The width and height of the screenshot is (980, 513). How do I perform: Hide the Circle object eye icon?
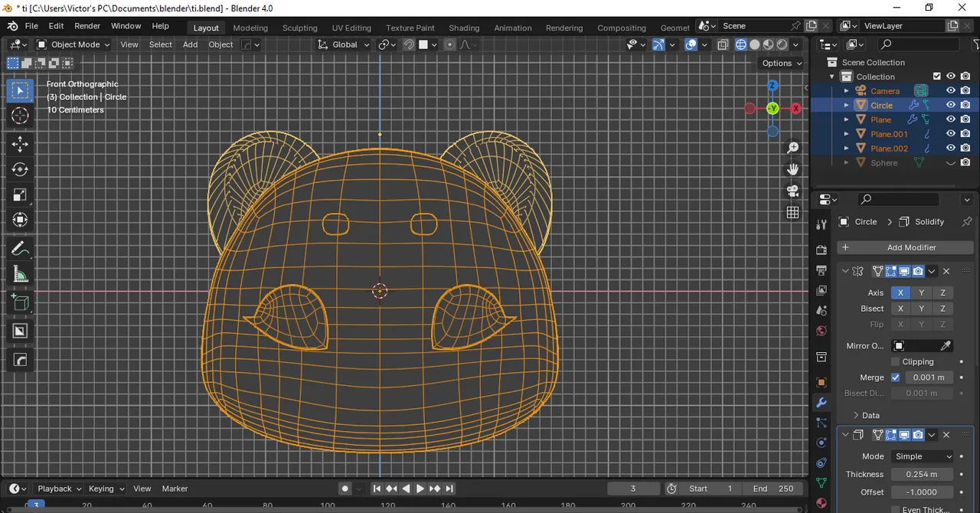tap(951, 105)
